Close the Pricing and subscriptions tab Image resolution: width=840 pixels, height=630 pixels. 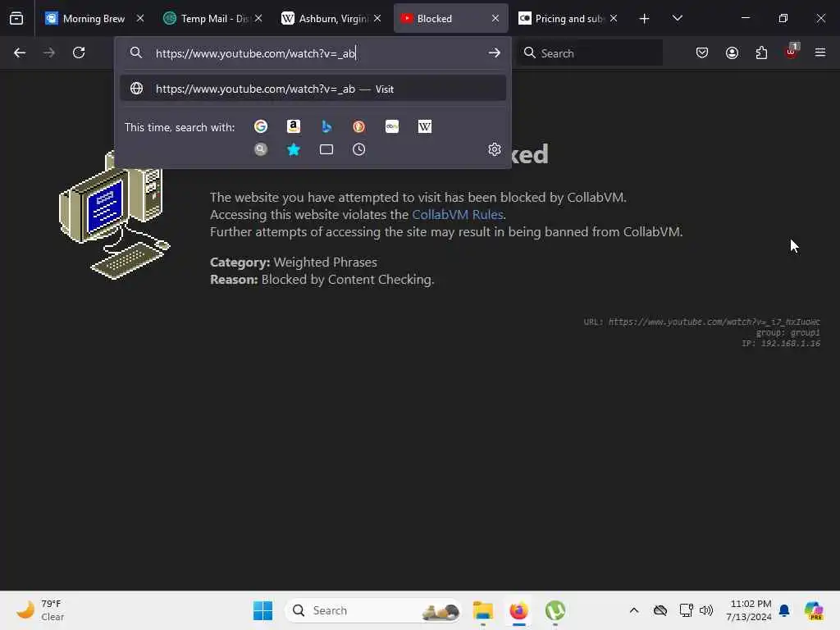[614, 18]
